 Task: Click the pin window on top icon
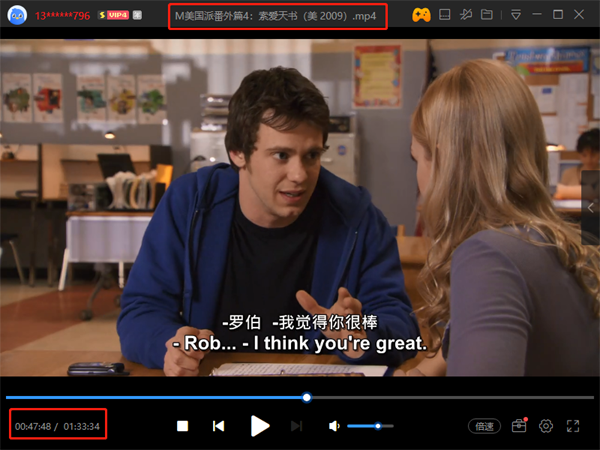[x=466, y=15]
